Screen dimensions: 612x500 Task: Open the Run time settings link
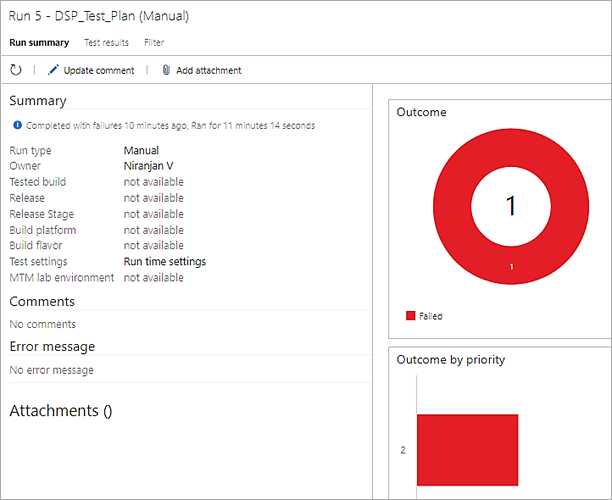pyautogui.click(x=165, y=262)
